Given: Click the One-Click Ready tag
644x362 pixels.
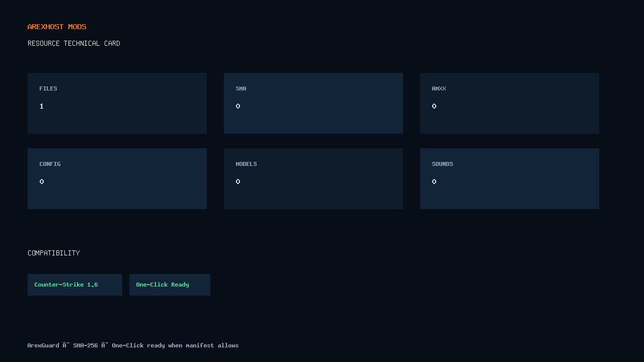Looking at the screenshot, I should pos(170,285).
